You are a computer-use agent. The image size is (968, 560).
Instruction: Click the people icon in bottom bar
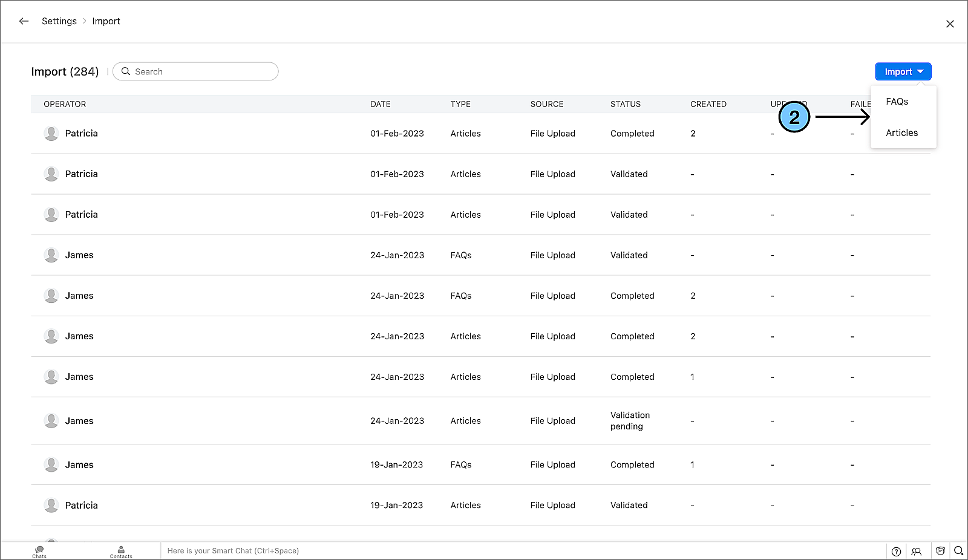coord(917,551)
